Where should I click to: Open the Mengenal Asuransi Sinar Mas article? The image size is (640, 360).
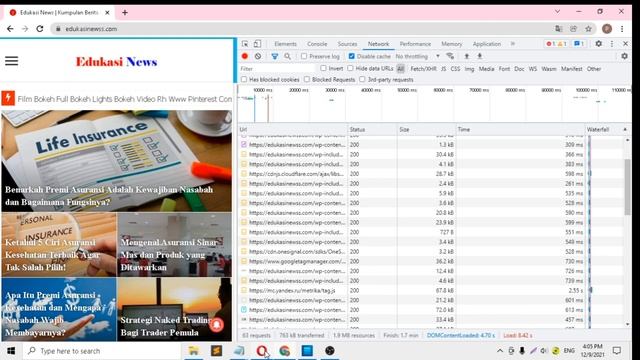click(174, 244)
